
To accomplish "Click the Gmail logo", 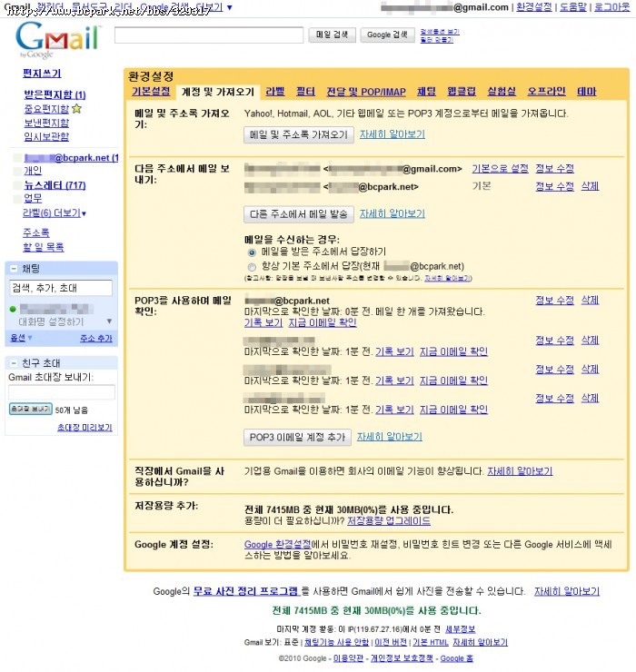I will (57, 40).
